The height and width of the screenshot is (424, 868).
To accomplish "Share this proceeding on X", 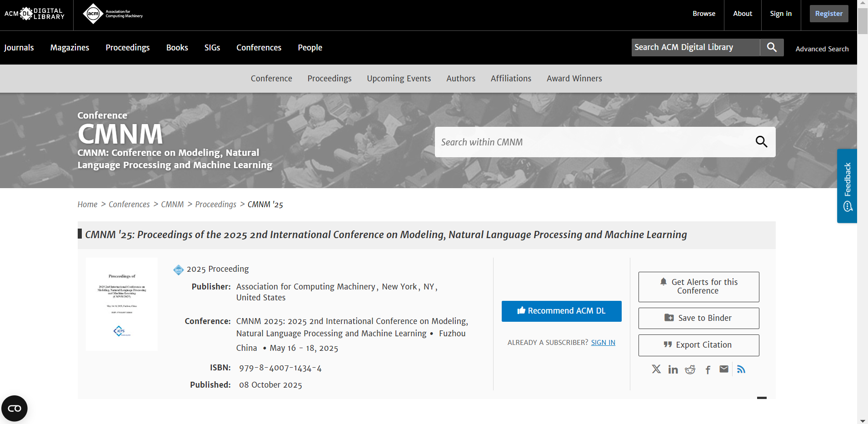I will click(656, 369).
